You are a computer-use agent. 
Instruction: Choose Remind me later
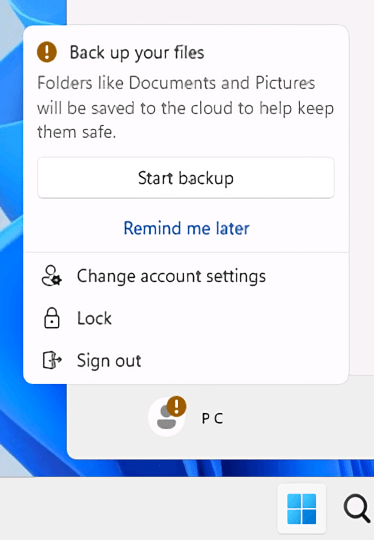(x=186, y=228)
